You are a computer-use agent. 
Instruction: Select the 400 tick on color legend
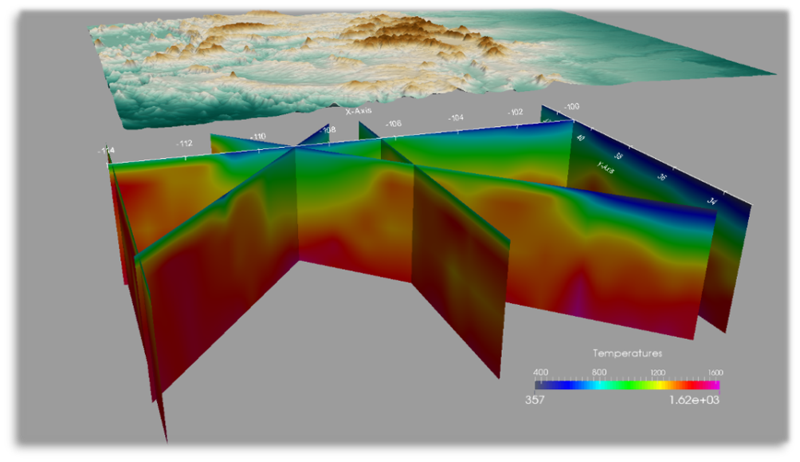pyautogui.click(x=543, y=371)
